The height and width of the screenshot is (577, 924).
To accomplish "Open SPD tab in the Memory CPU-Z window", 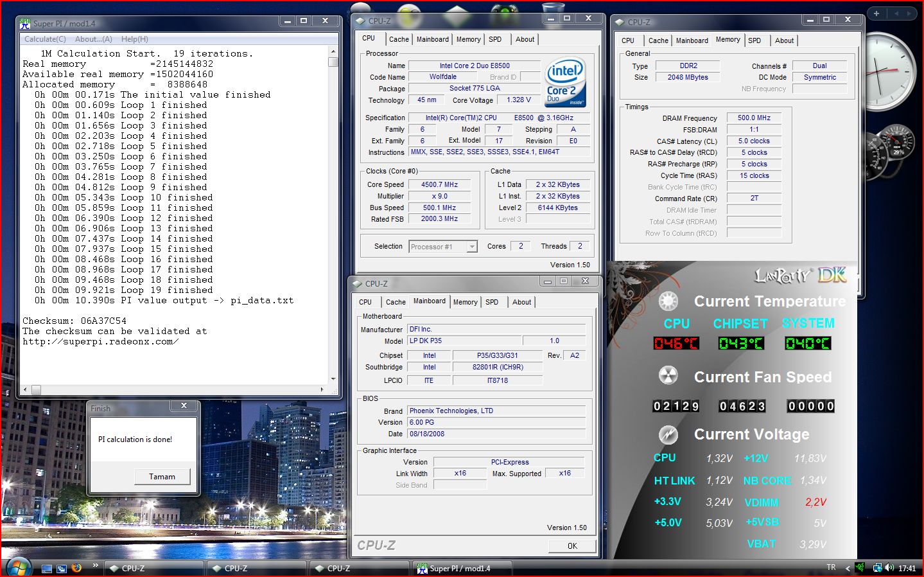I will point(754,40).
